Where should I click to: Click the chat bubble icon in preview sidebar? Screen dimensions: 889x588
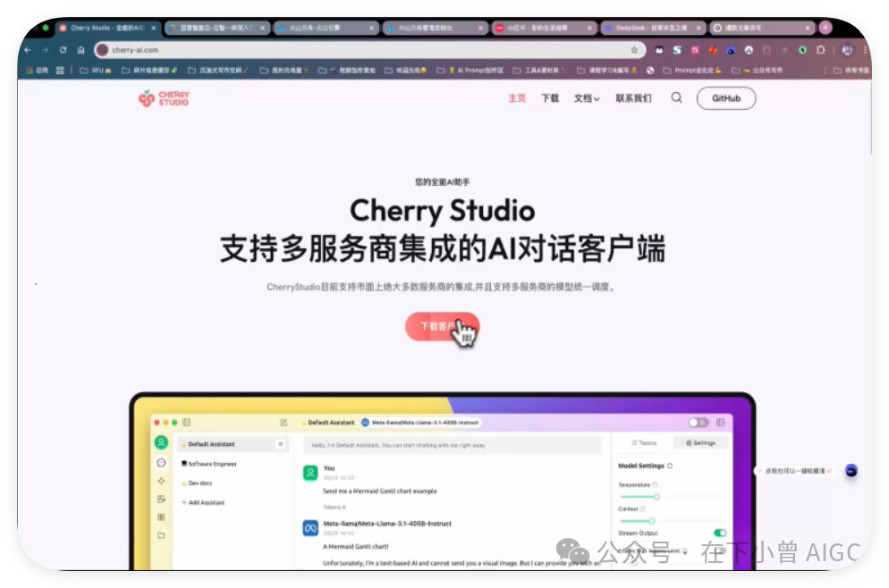[x=161, y=463]
